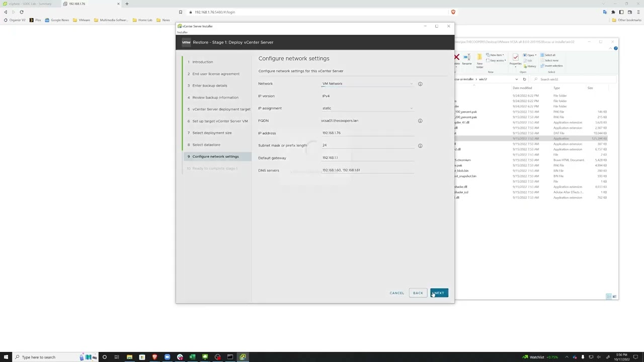Select step 9 Configure network settings
The image size is (644, 362).
pos(217,156)
